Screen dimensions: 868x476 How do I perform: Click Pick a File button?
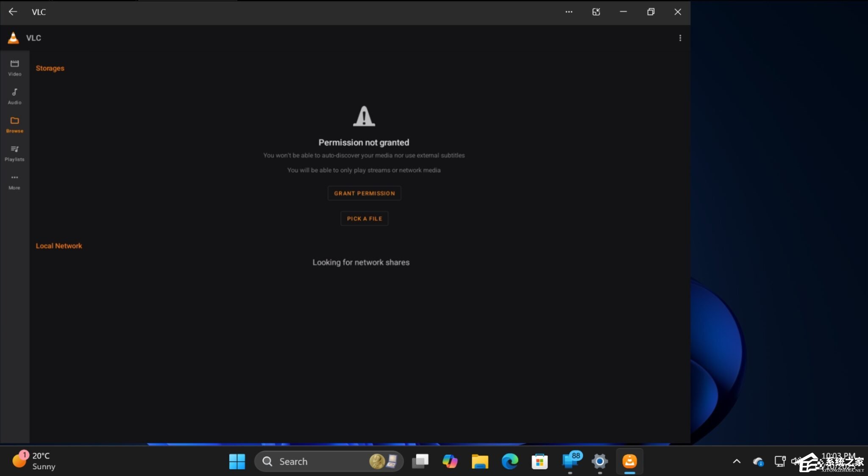click(x=364, y=219)
